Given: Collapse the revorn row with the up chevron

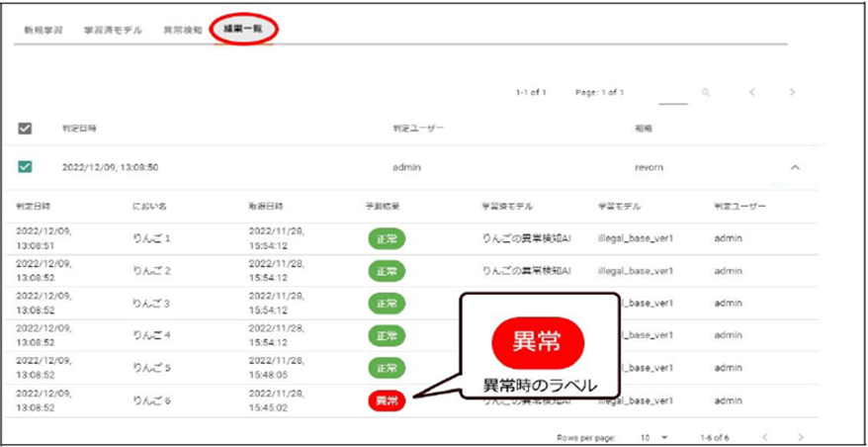Looking at the screenshot, I should [x=795, y=167].
